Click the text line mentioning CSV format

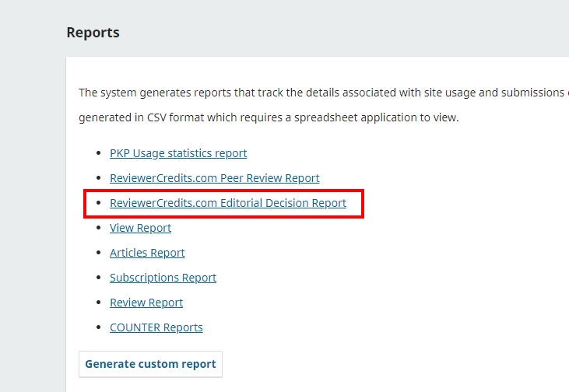click(x=269, y=117)
